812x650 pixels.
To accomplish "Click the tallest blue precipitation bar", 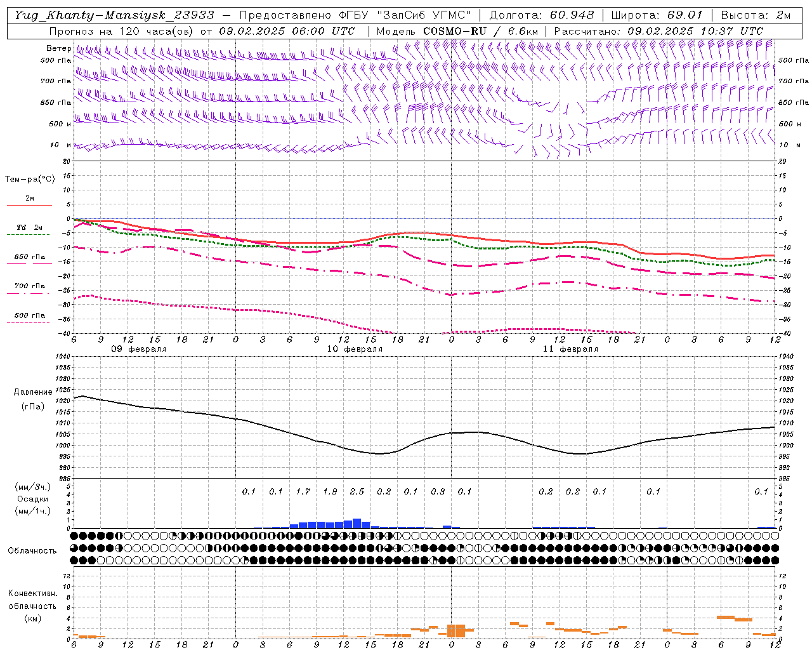I will coord(357,524).
